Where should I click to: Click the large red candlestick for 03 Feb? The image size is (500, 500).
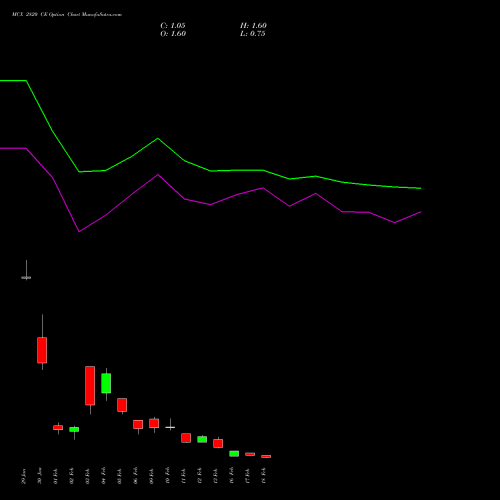[x=90, y=386]
